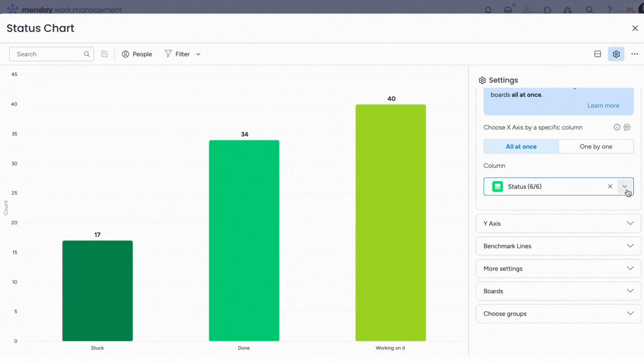Click the three-dot more options icon
This screenshot has width=644, height=362.
[635, 54]
